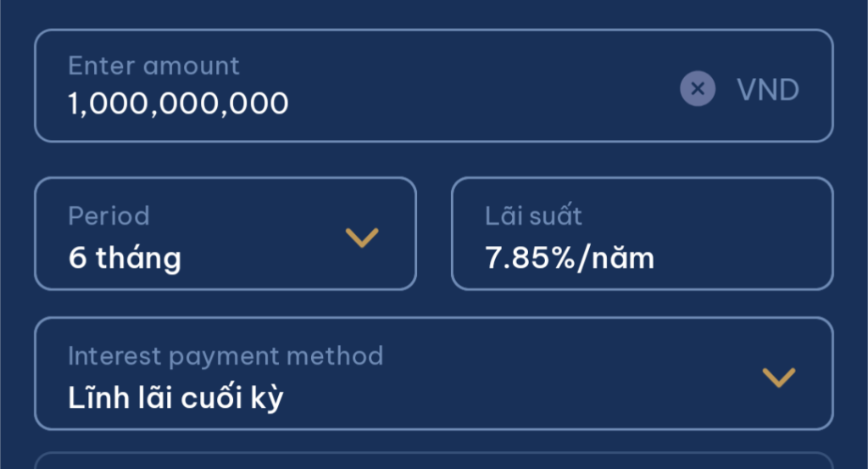Click the "Enter amount" label text
This screenshot has width=868, height=469.
(153, 66)
